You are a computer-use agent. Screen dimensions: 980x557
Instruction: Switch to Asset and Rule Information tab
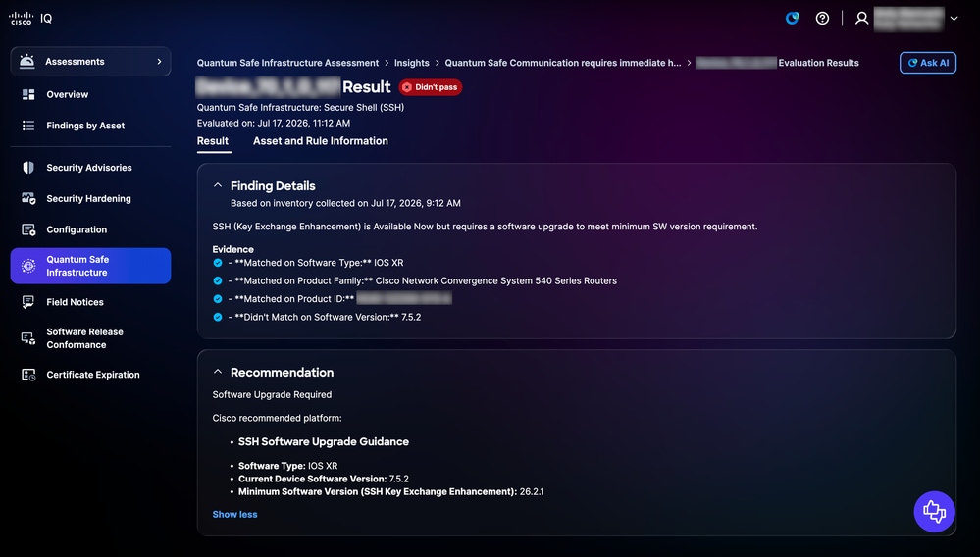pyautogui.click(x=321, y=141)
